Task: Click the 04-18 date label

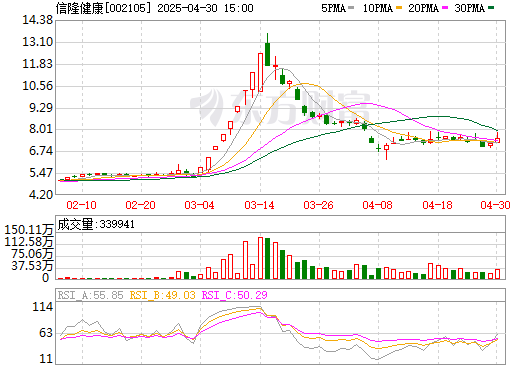Action: [437, 205]
